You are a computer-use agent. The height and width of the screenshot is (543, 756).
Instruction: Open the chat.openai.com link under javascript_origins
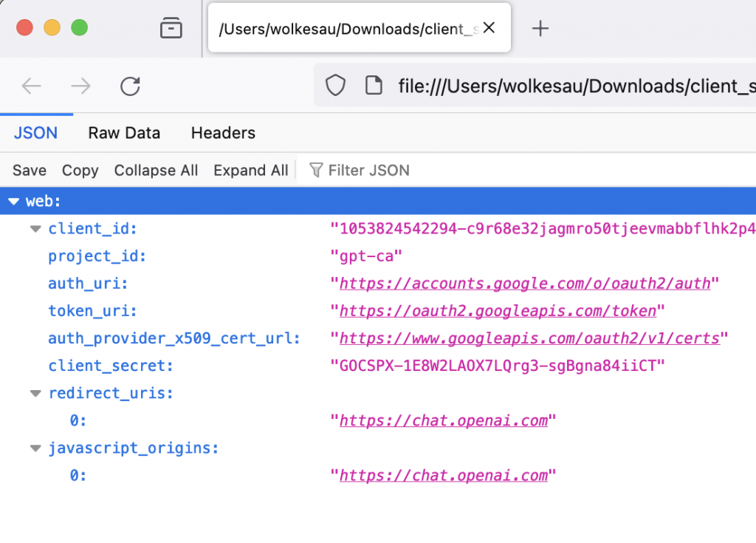tap(444, 476)
